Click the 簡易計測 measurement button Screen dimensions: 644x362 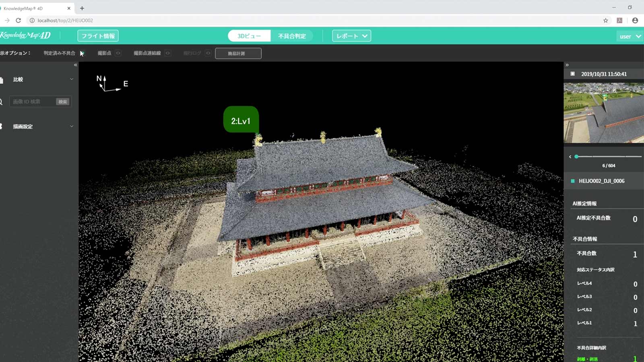point(237,53)
